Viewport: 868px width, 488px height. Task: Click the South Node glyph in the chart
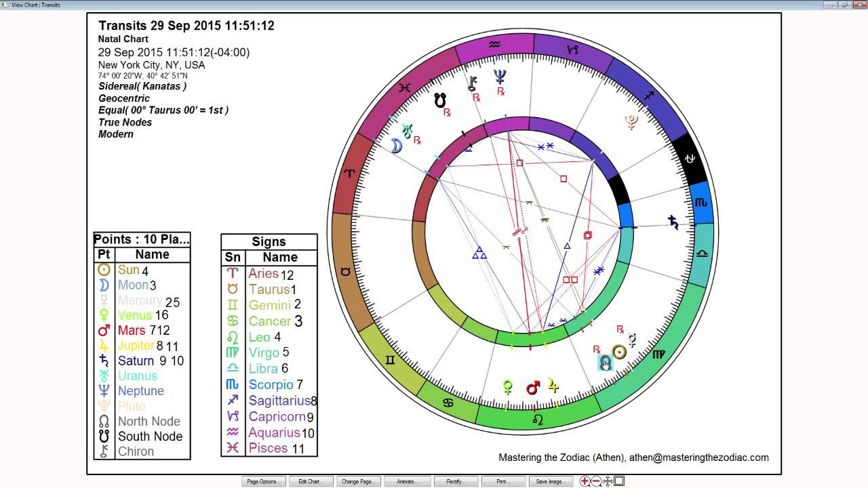(440, 100)
